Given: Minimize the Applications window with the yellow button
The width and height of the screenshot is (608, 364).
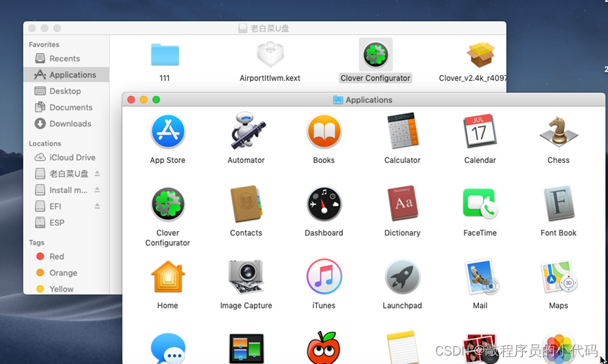Looking at the screenshot, I should click(x=143, y=100).
